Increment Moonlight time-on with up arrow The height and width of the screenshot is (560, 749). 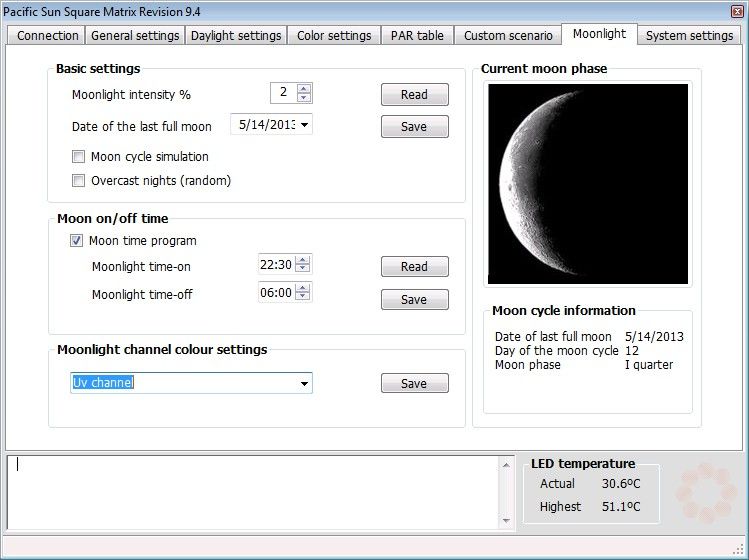303,259
